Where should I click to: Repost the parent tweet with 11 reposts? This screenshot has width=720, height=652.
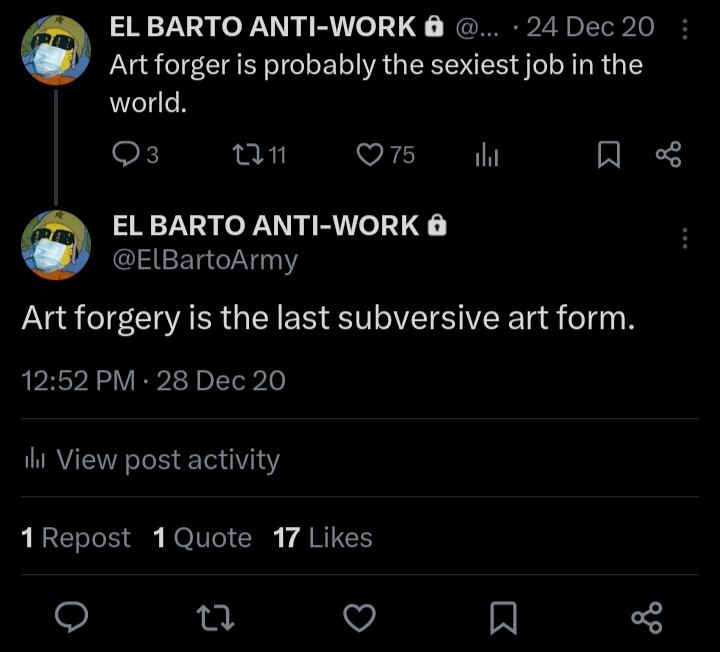245,154
